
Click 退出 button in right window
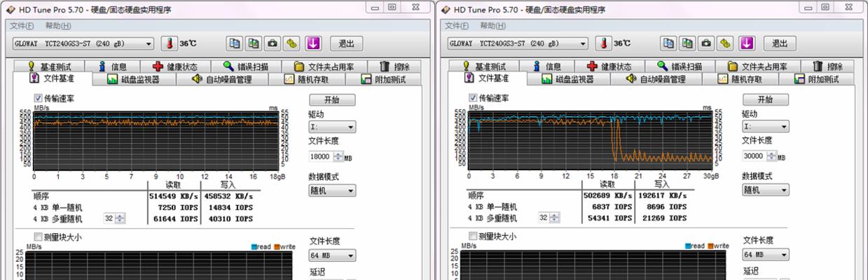(780, 43)
